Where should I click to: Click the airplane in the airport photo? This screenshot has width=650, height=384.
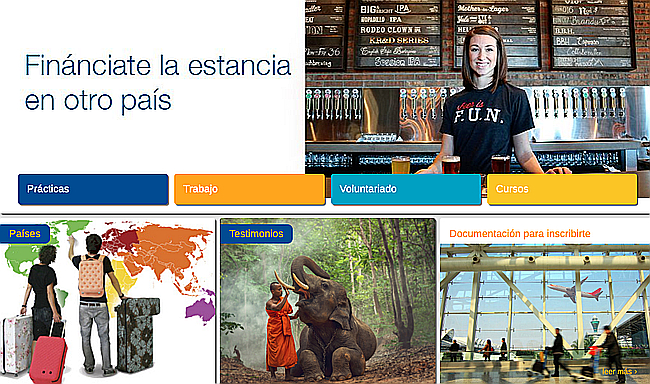pos(575,289)
